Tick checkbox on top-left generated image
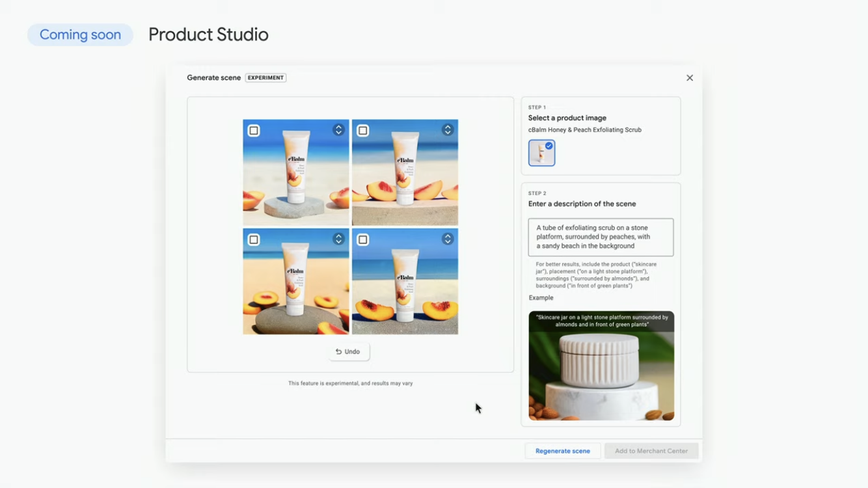 [254, 131]
